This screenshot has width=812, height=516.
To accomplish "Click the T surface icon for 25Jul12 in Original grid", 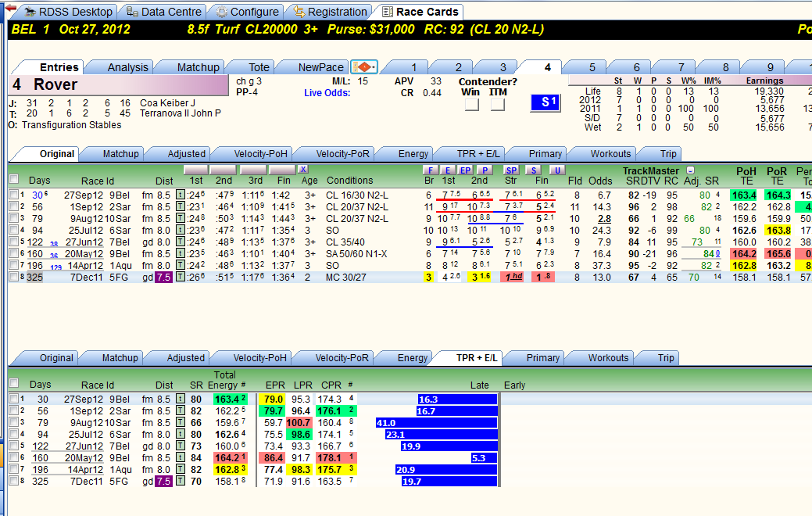I will click(181, 230).
